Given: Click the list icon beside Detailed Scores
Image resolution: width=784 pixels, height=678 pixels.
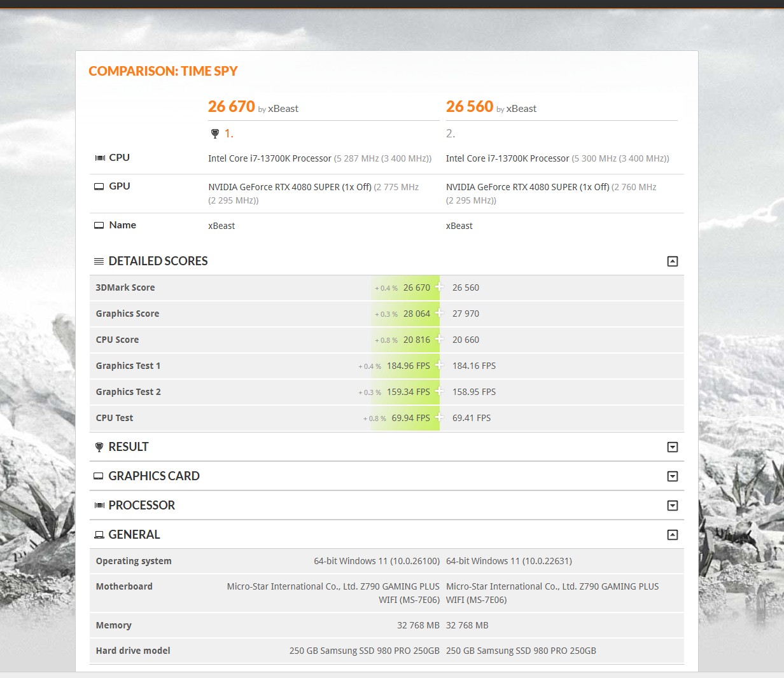Looking at the screenshot, I should [99, 261].
